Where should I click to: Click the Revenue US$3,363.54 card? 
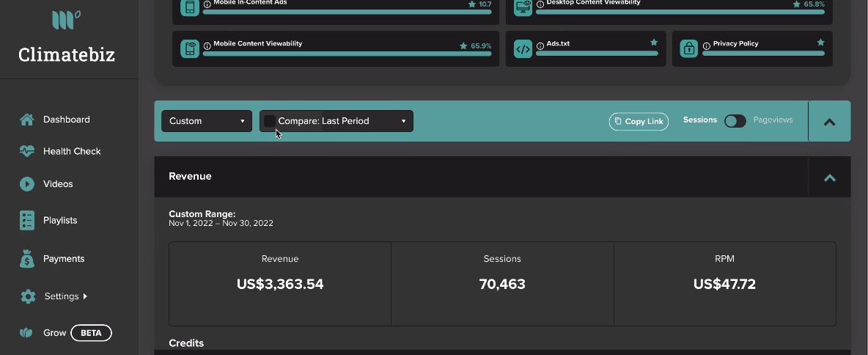(x=280, y=284)
